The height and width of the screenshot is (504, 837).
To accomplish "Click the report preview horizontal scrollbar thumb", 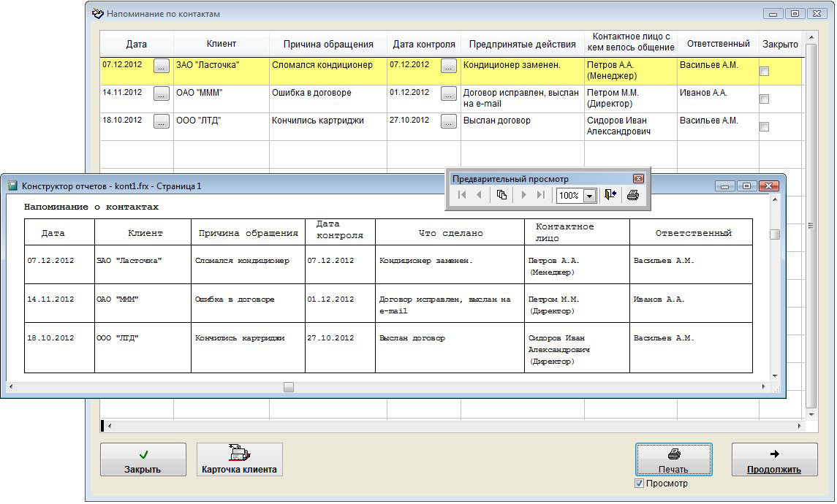I will pyautogui.click(x=289, y=387).
